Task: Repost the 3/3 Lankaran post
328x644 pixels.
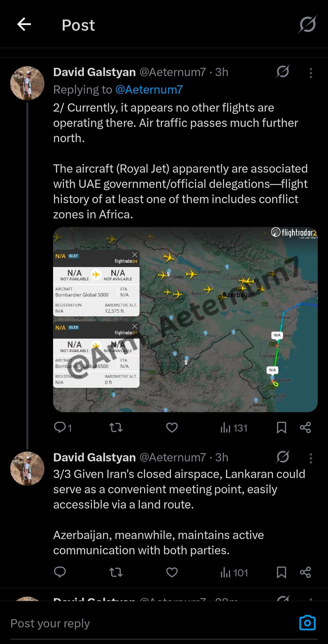Action: click(116, 572)
